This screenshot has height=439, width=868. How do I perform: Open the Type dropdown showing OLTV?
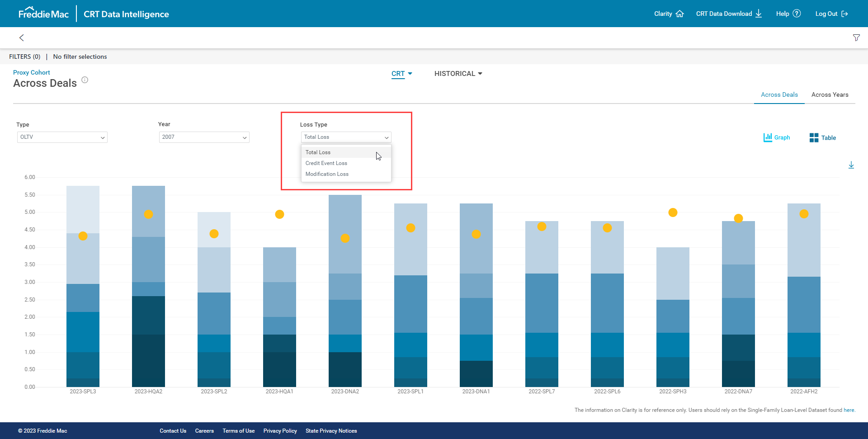tap(62, 137)
